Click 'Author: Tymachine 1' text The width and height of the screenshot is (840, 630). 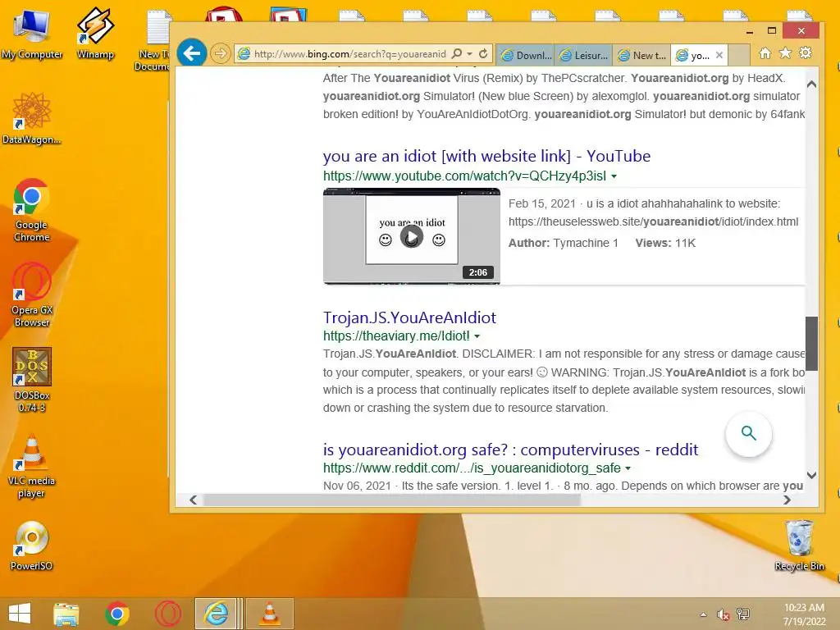(x=563, y=243)
